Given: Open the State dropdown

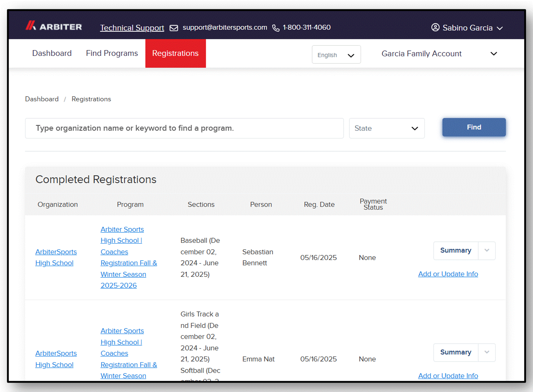Looking at the screenshot, I should tap(387, 128).
